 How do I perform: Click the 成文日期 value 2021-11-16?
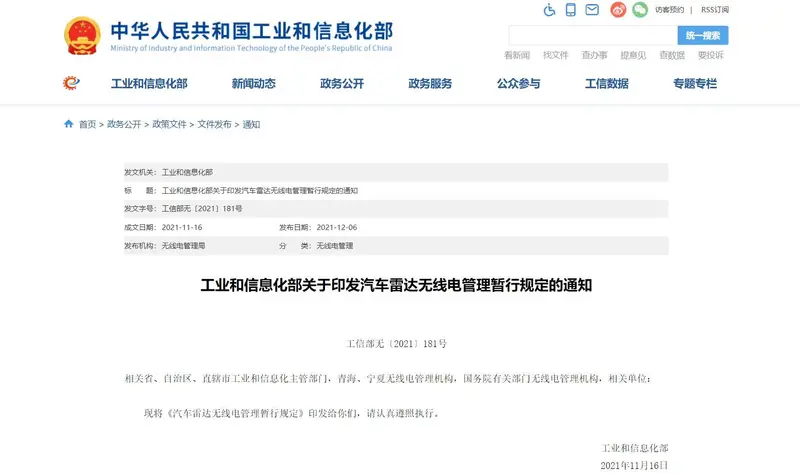click(182, 227)
